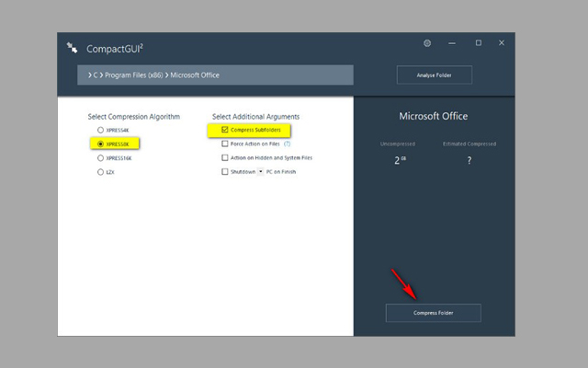
Task: Click the Analyse Folder button
Action: pos(435,75)
